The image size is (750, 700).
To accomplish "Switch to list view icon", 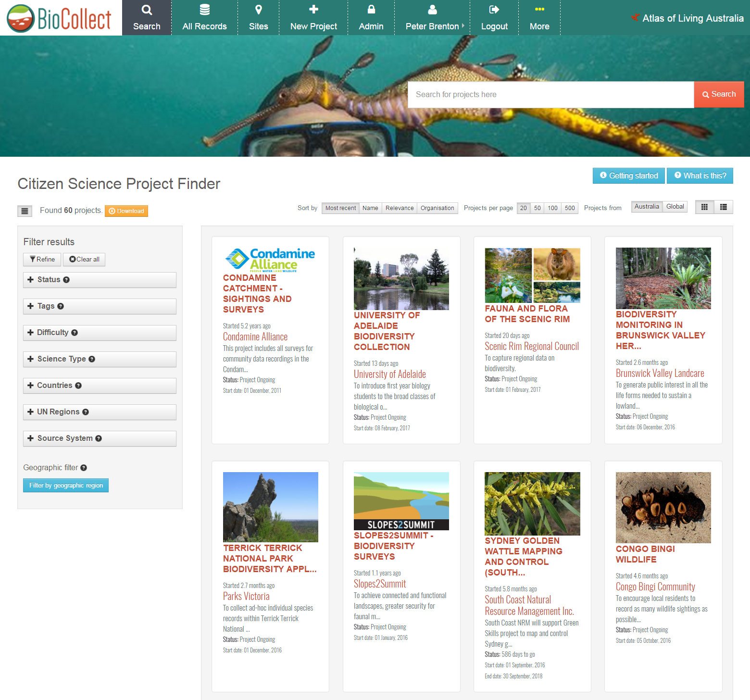I will pyautogui.click(x=724, y=207).
